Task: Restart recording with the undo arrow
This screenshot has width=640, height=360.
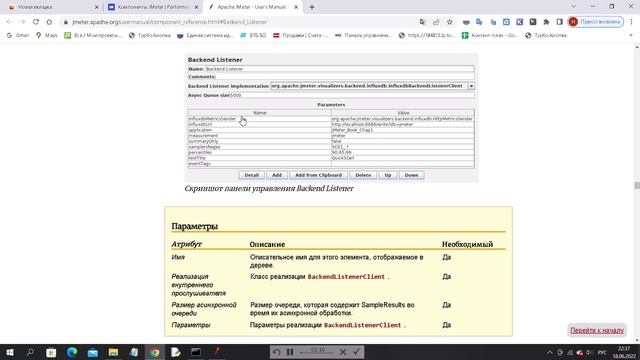Action: tap(276, 352)
